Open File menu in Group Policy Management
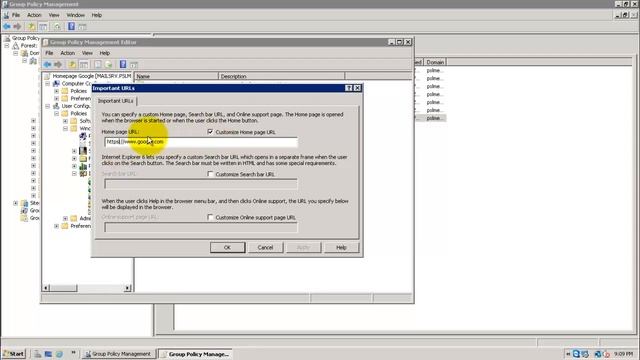640x360 pixels. (x=16, y=15)
